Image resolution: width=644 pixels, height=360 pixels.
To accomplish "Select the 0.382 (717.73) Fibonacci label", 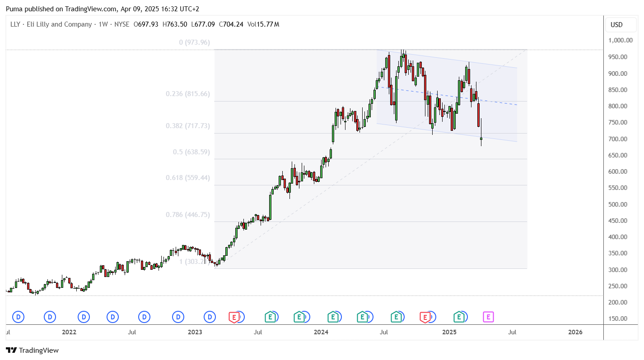I will pyautogui.click(x=188, y=126).
